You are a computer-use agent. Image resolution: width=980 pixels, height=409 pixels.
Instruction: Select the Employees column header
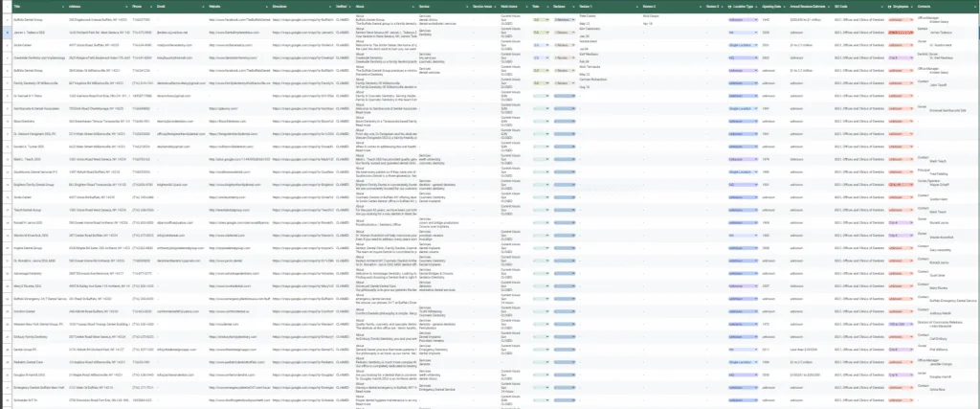(x=899, y=6)
